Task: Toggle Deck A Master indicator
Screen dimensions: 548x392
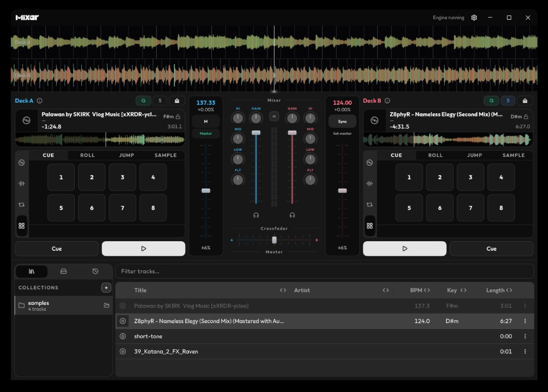Action: pyautogui.click(x=206, y=134)
